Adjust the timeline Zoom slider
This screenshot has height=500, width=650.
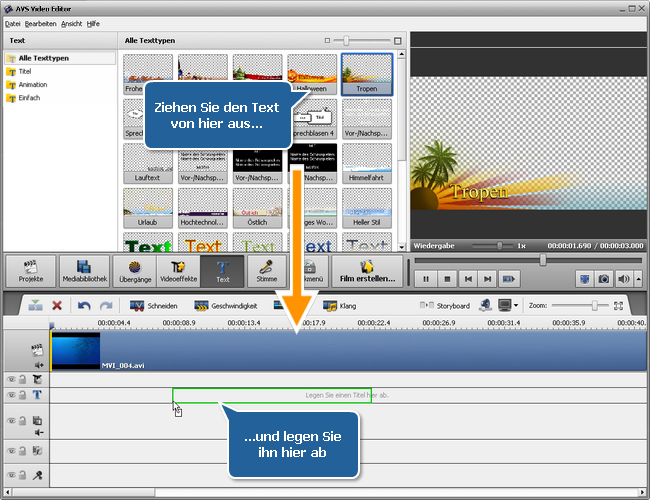(594, 306)
